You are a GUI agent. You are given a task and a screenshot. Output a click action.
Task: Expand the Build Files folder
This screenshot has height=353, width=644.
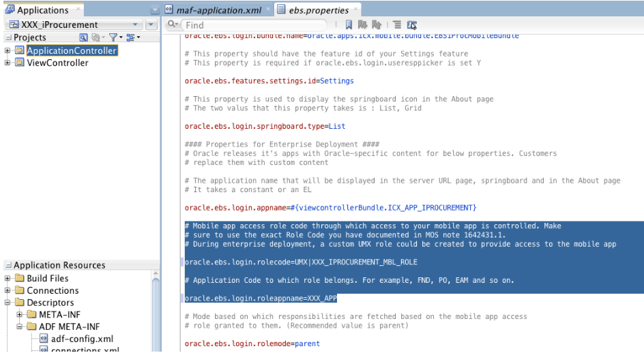coord(7,278)
